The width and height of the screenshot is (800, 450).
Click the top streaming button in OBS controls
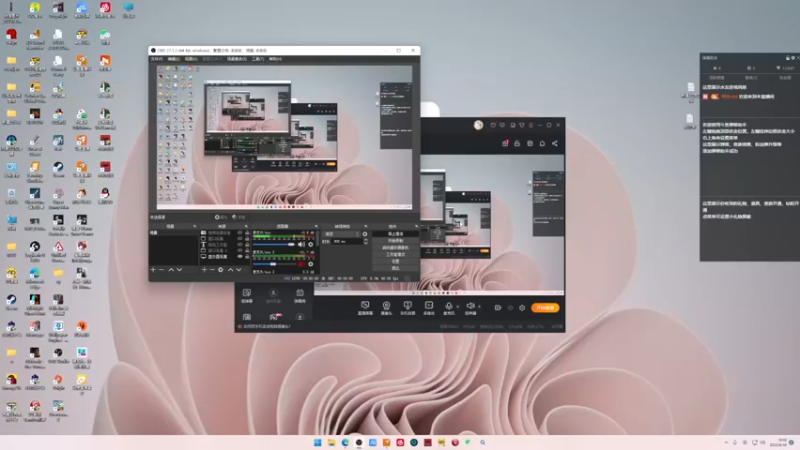tap(395, 234)
